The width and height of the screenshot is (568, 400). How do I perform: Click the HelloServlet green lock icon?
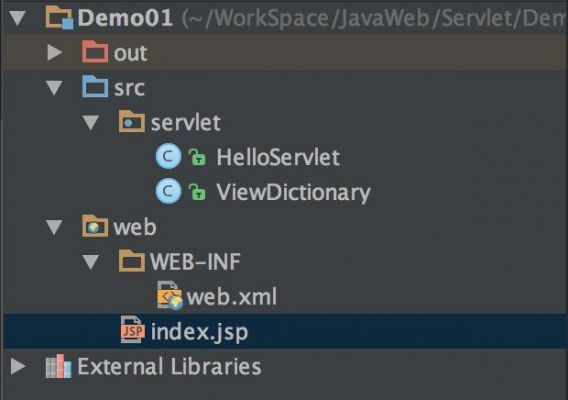click(x=197, y=157)
